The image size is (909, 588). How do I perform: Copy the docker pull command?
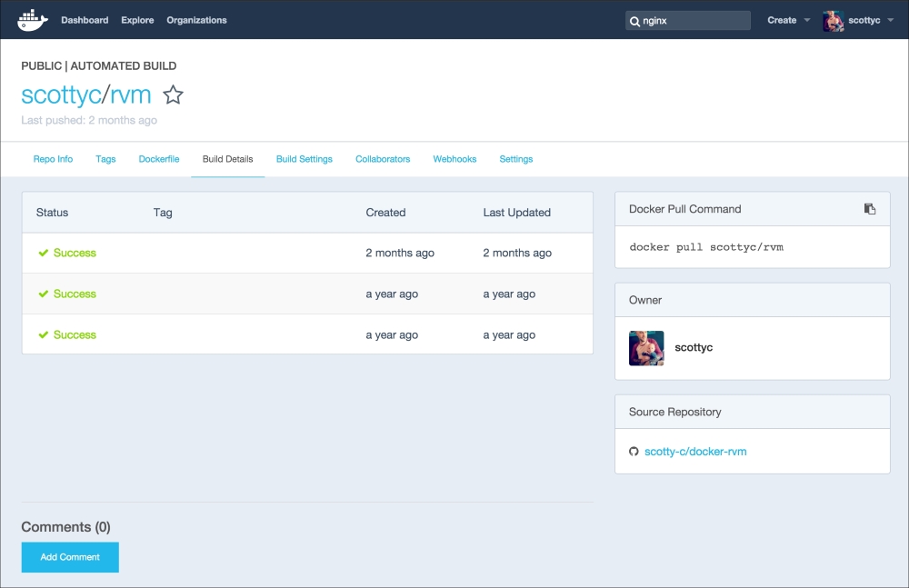pyautogui.click(x=869, y=209)
